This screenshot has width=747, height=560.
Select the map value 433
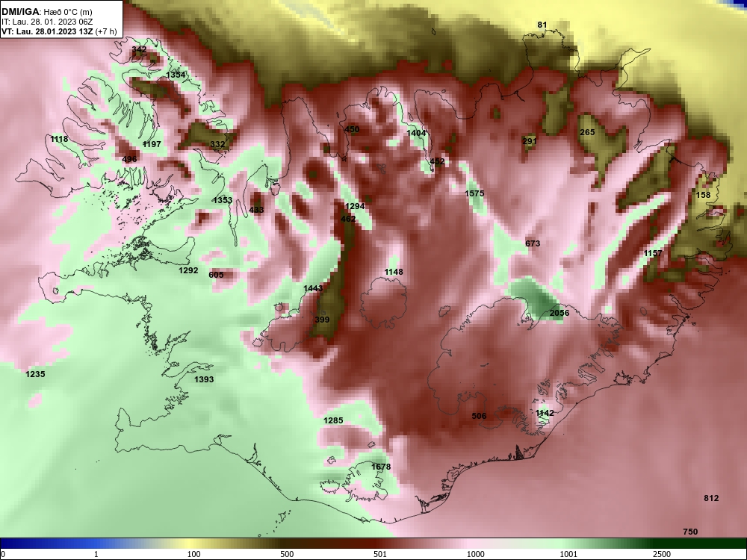[x=256, y=210]
